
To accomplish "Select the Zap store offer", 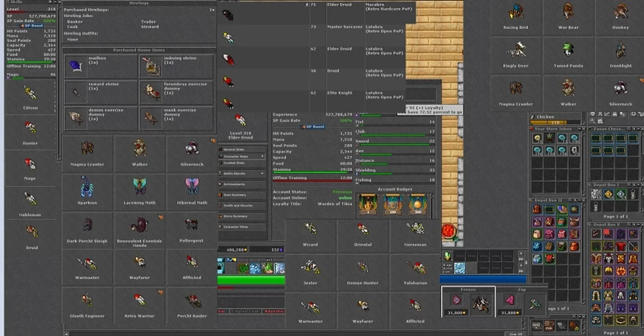I will click(521, 301).
